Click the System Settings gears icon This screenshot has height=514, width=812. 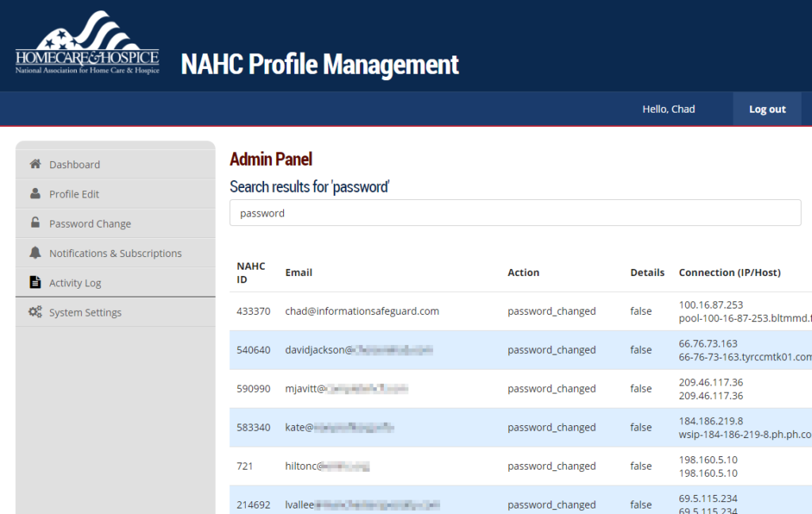pos(35,312)
